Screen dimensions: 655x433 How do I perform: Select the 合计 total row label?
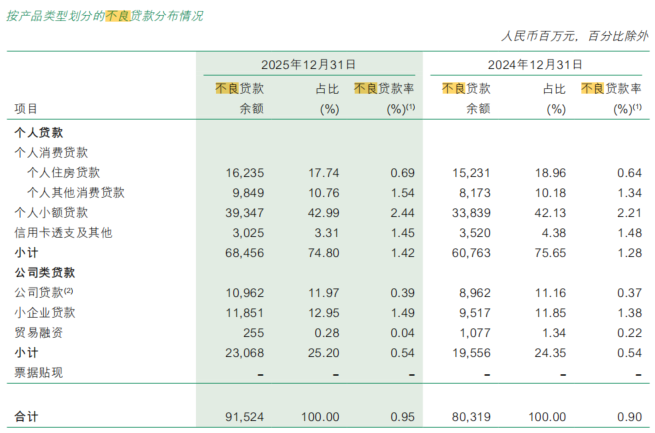[x=26, y=416]
